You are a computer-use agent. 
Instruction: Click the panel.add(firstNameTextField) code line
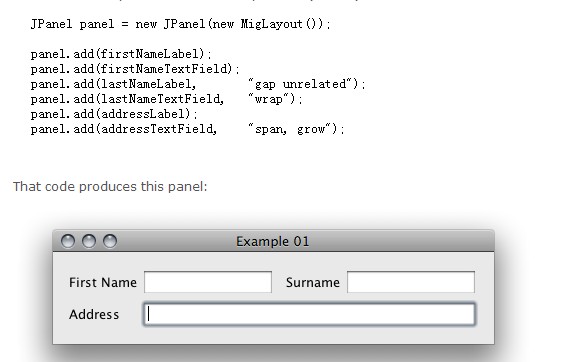pyautogui.click(x=135, y=69)
